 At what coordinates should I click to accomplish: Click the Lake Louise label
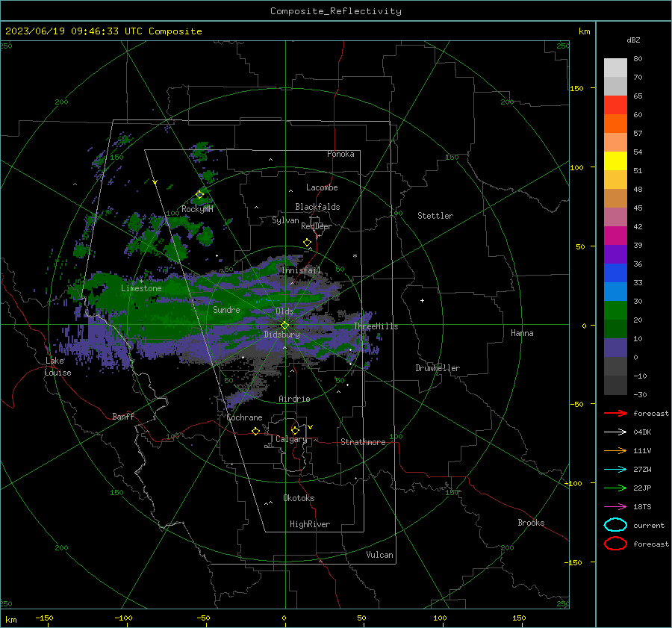[57, 367]
